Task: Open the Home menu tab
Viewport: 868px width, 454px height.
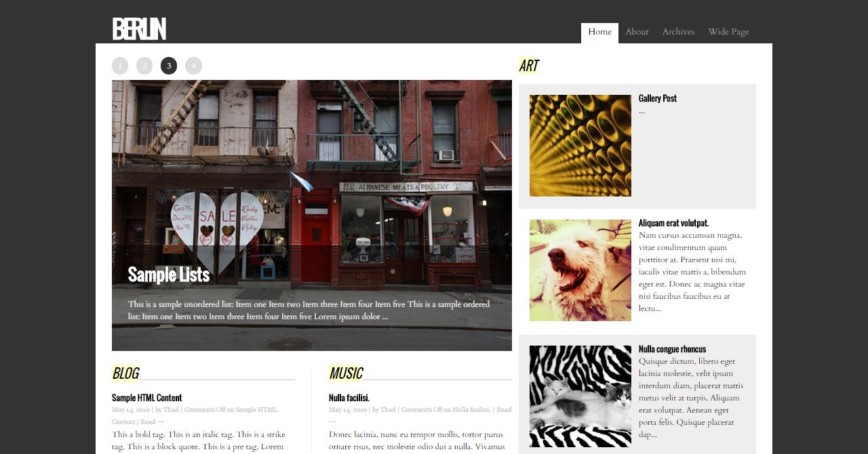Action: (x=599, y=33)
